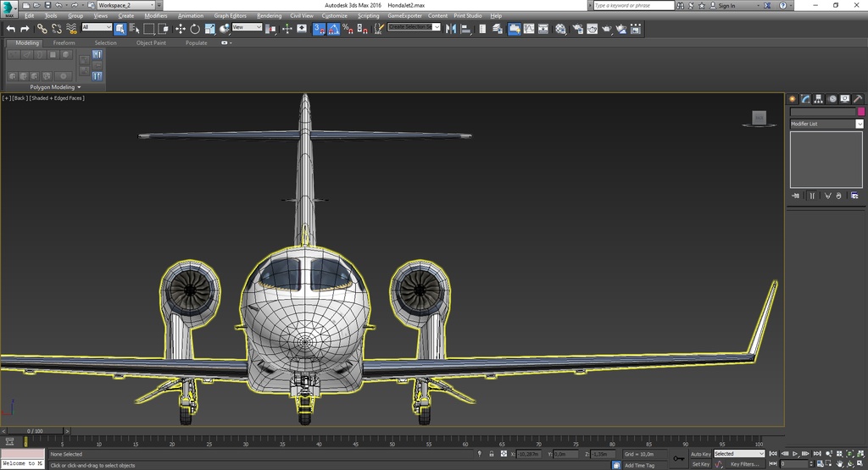The height and width of the screenshot is (470, 868).
Task: Open the Customize menu
Action: click(x=334, y=15)
